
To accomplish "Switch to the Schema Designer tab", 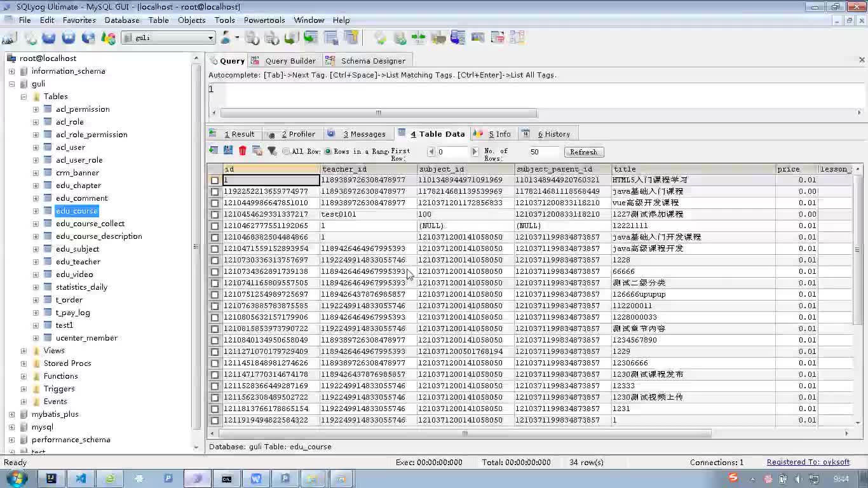I will tap(367, 61).
